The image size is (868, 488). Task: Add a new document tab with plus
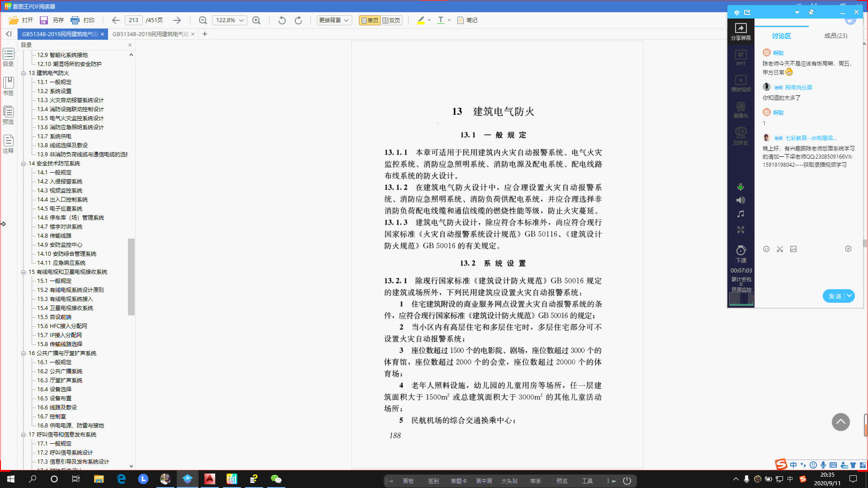(x=205, y=34)
